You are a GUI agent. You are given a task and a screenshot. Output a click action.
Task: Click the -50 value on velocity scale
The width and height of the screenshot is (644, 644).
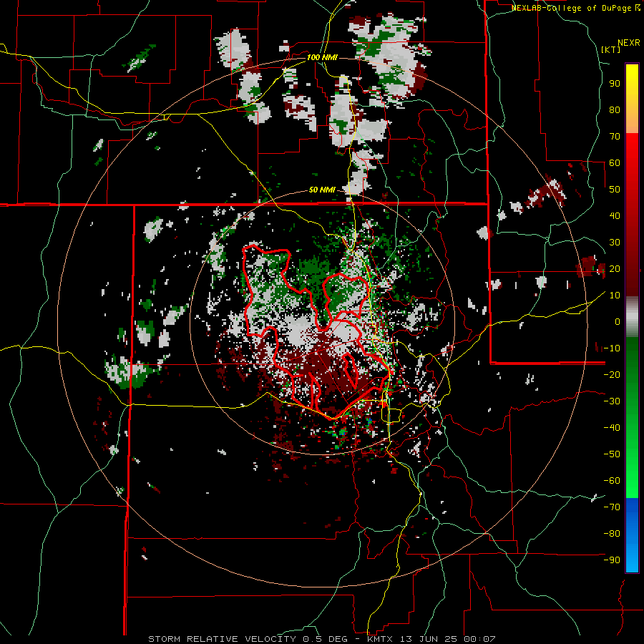click(612, 454)
